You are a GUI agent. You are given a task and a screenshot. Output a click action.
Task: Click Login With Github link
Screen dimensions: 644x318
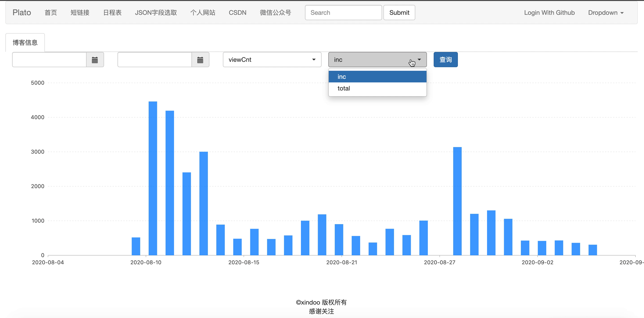549,13
